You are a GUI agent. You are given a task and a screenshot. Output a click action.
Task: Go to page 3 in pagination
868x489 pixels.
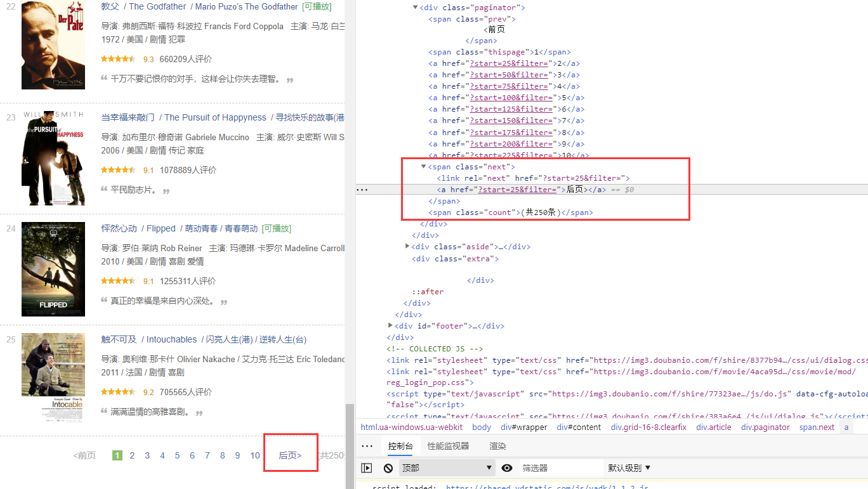click(x=147, y=455)
